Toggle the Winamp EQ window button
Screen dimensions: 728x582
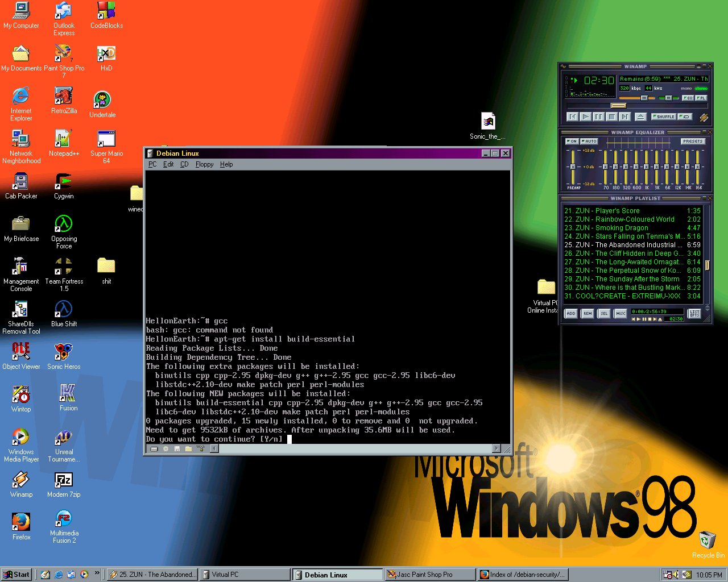pos(688,98)
